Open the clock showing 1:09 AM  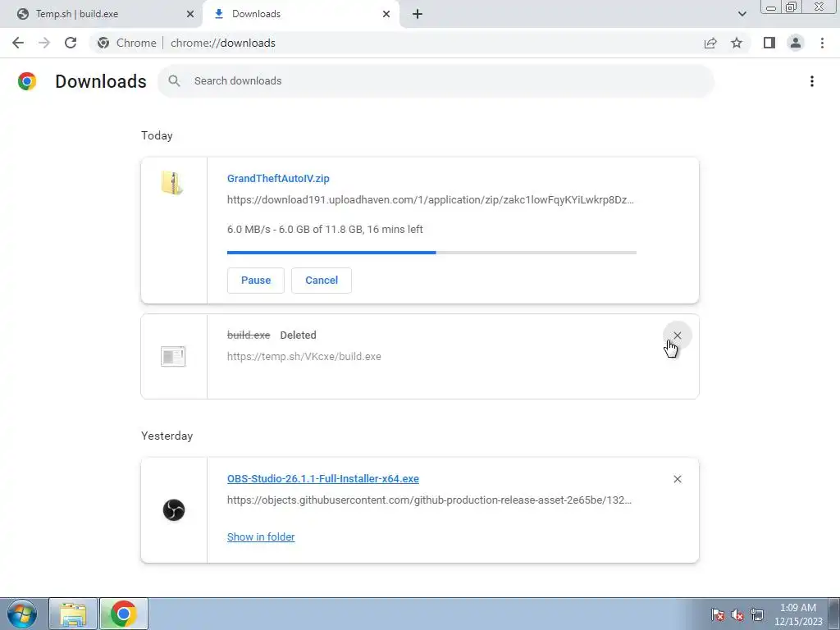798,614
